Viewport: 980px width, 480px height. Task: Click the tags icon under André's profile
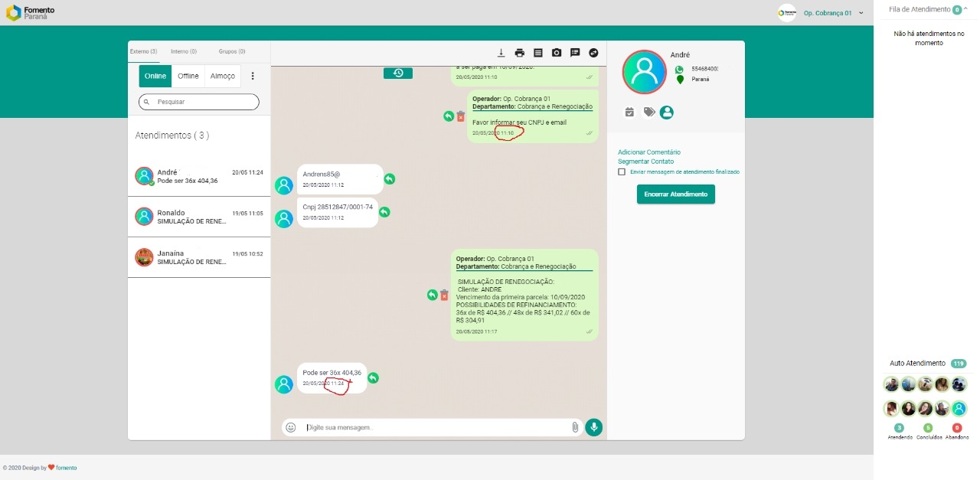tap(649, 113)
